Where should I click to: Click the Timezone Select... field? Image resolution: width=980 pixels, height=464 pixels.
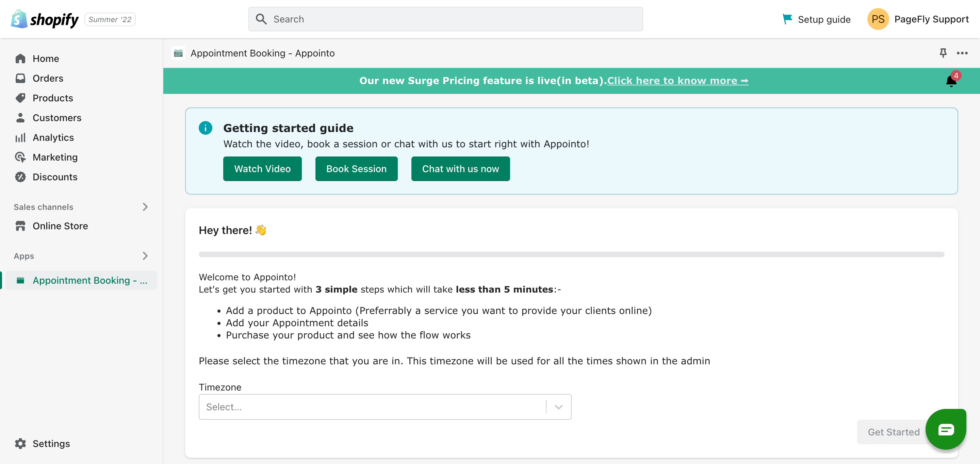[x=385, y=407]
